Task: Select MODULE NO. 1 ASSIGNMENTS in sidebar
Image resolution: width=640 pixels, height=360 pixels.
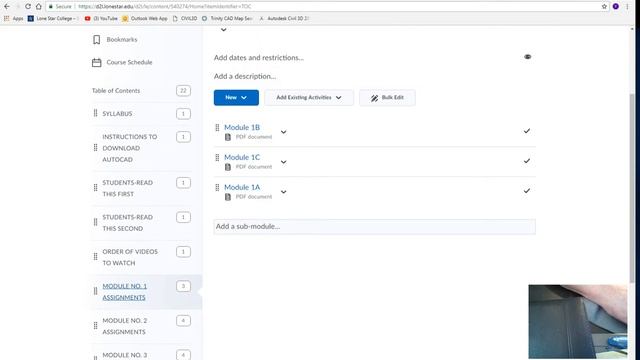Action: click(x=124, y=292)
